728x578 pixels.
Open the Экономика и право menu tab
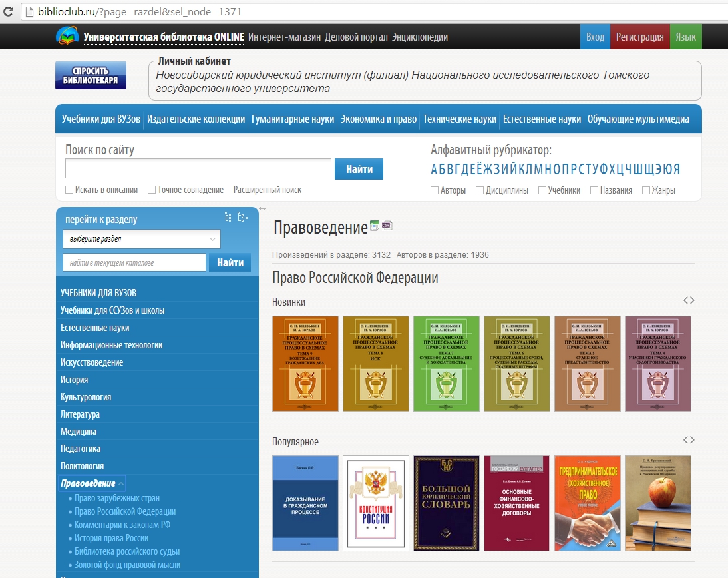pos(378,119)
